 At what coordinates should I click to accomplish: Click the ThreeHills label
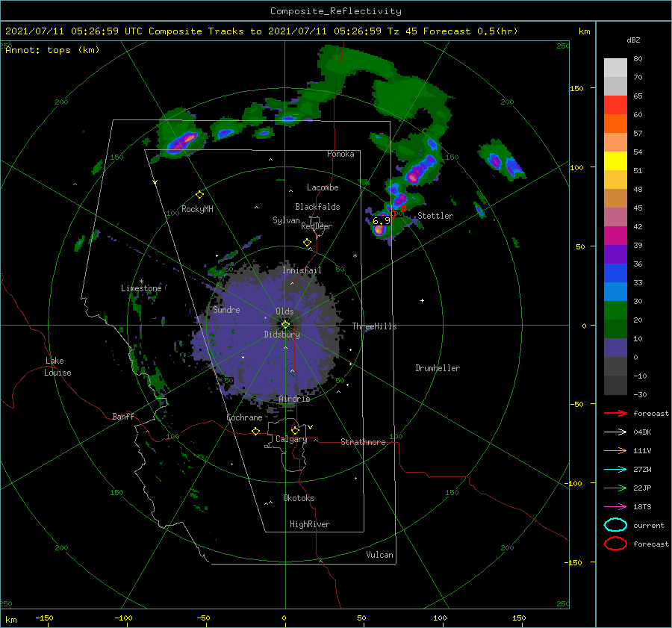point(374,326)
